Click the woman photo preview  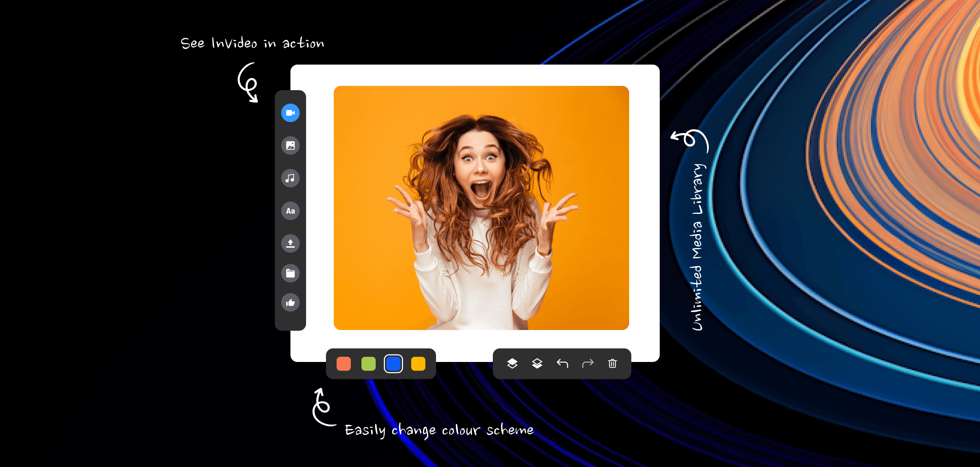coord(481,208)
